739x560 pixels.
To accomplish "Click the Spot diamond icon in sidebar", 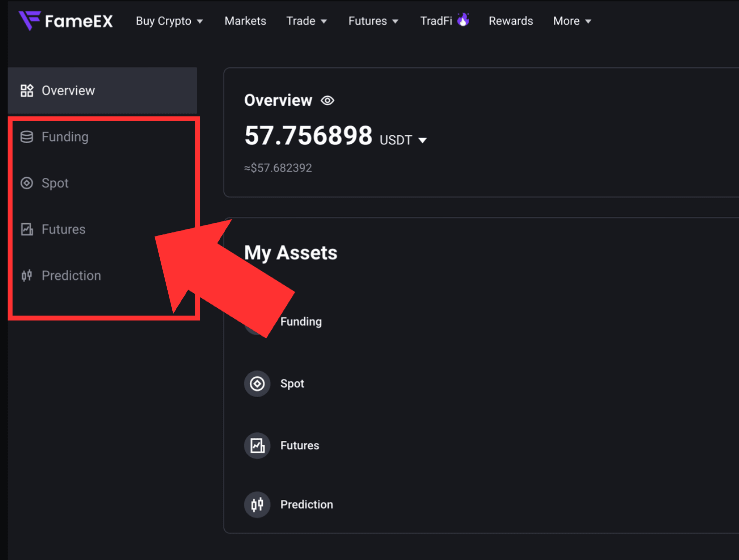I will click(x=27, y=183).
